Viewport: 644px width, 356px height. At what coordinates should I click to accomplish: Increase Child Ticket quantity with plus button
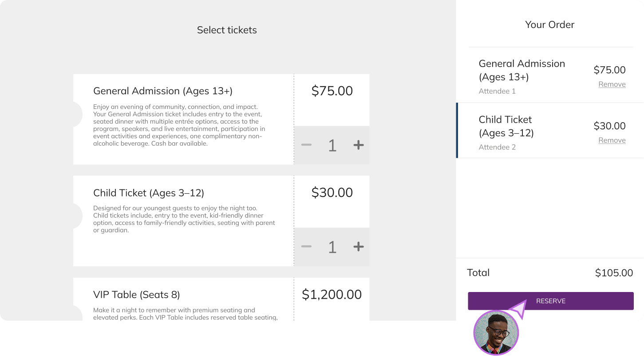pos(358,247)
